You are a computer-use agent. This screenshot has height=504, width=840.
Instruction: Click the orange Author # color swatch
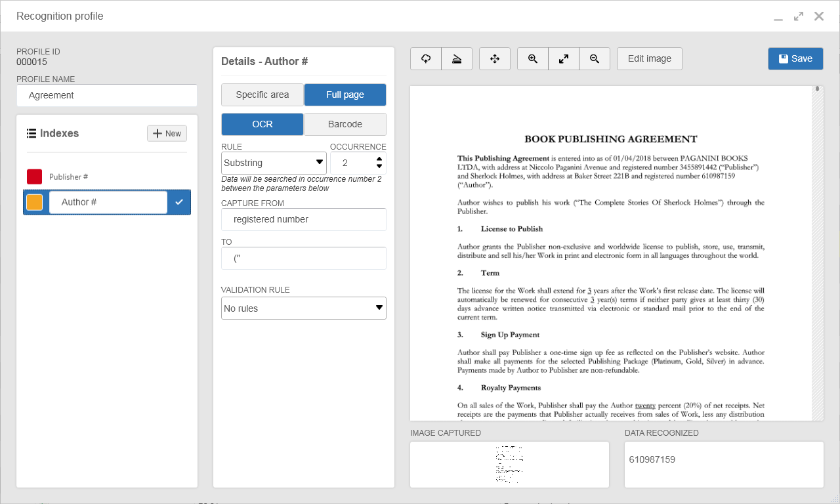(x=35, y=202)
